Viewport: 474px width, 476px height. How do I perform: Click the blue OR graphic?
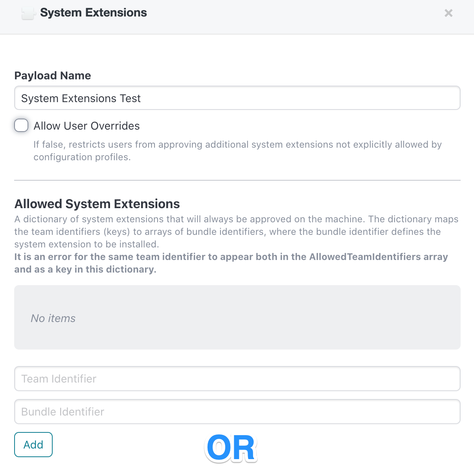tap(231, 448)
